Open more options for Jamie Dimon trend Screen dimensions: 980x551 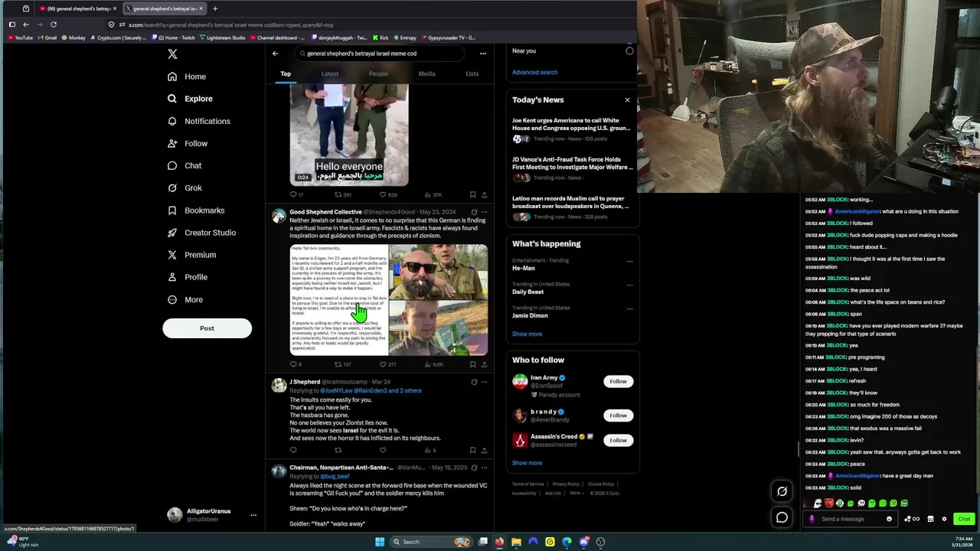point(629,308)
